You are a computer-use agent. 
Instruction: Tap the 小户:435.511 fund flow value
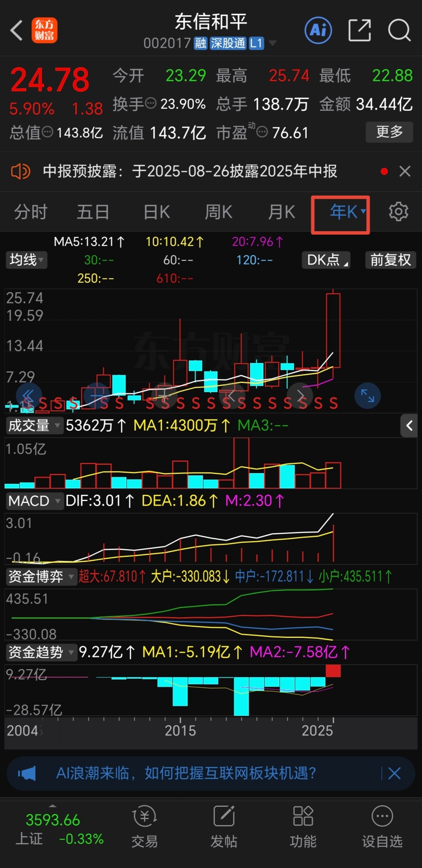pyautogui.click(x=356, y=576)
